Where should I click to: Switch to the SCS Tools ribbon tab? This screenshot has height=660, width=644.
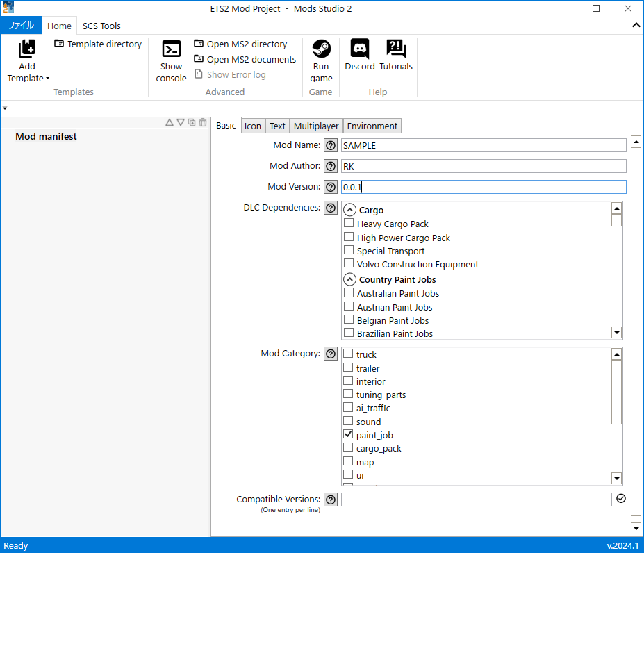tap(101, 26)
